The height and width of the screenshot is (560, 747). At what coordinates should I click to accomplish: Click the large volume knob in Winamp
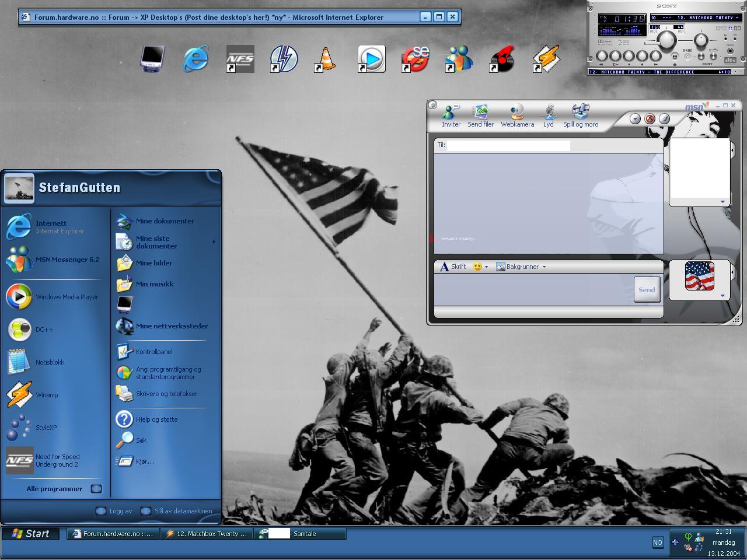666,41
